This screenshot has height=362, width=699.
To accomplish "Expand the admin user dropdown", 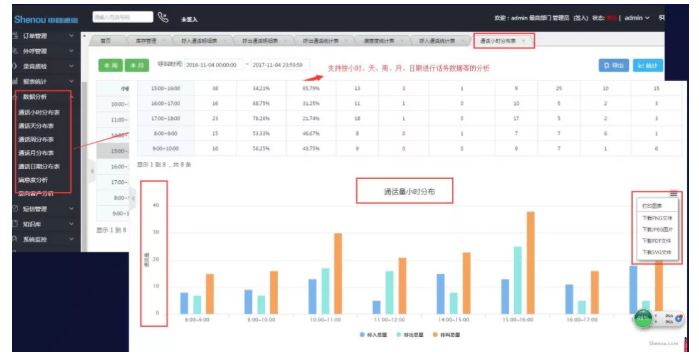I will [637, 18].
